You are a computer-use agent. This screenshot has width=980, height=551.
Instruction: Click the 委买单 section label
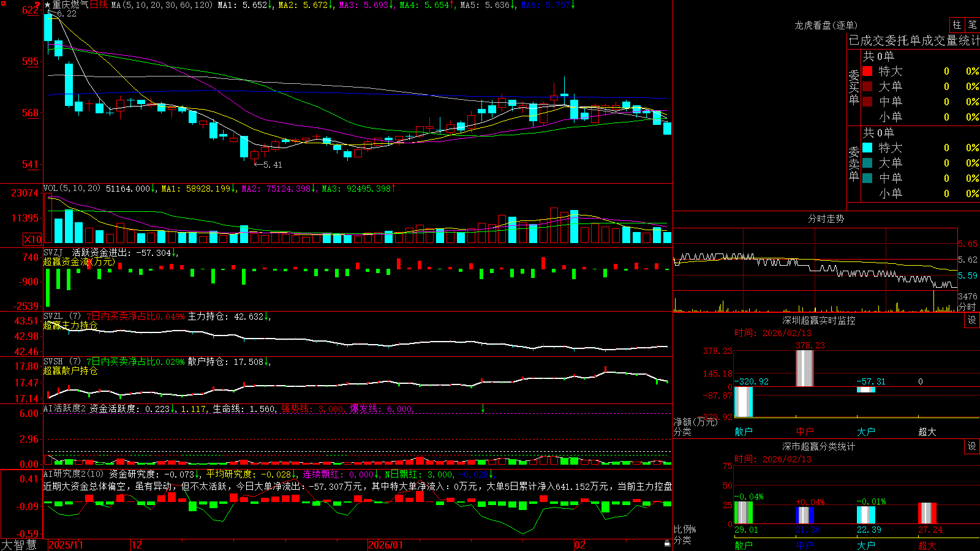point(854,87)
